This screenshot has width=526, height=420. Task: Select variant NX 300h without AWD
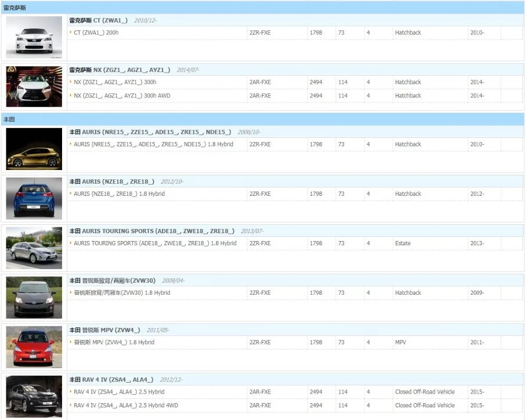point(115,82)
